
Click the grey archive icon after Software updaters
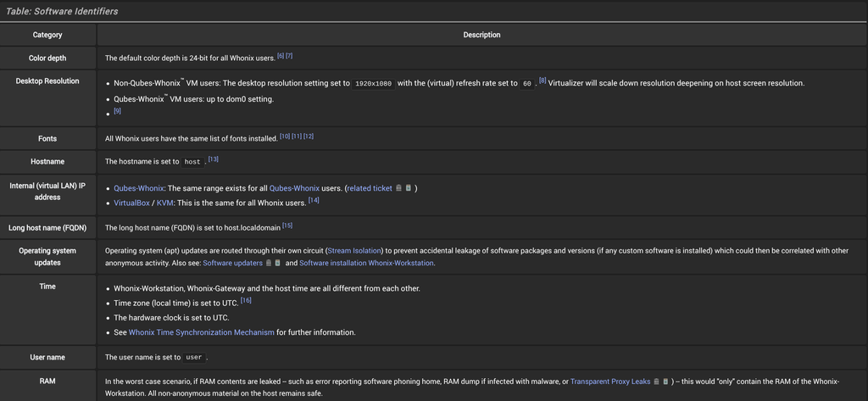point(269,263)
